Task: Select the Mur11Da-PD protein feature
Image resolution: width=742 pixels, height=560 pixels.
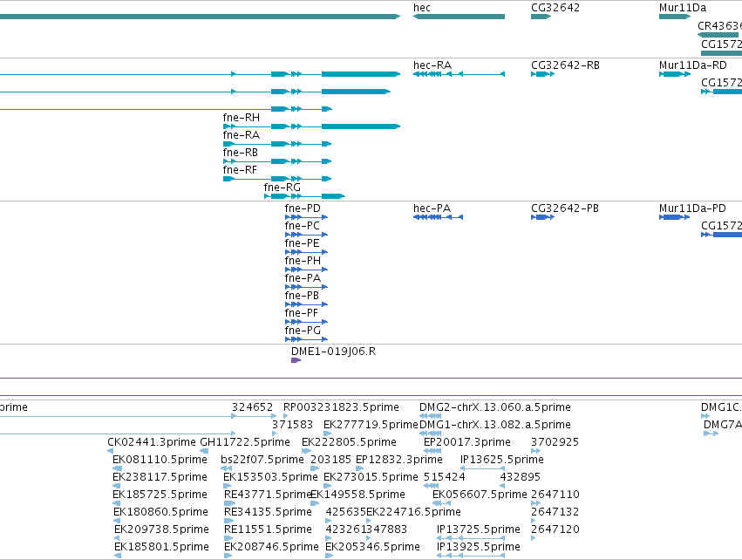Action: 674,217
